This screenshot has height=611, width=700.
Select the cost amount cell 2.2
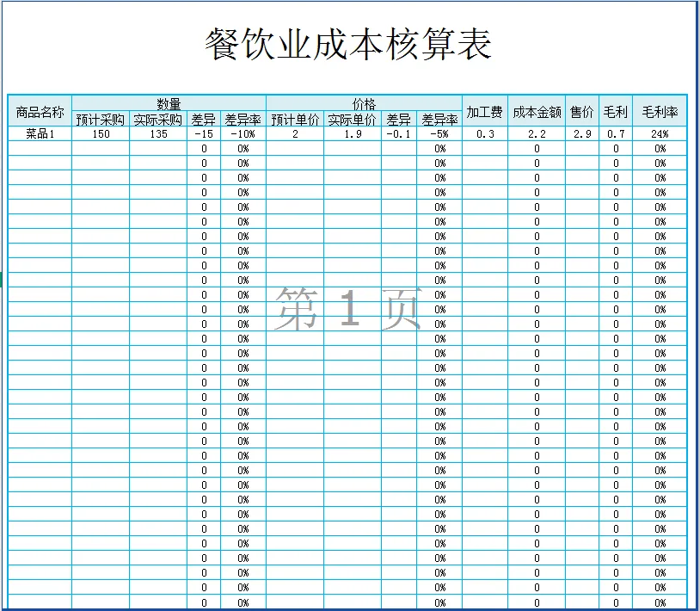coord(537,133)
